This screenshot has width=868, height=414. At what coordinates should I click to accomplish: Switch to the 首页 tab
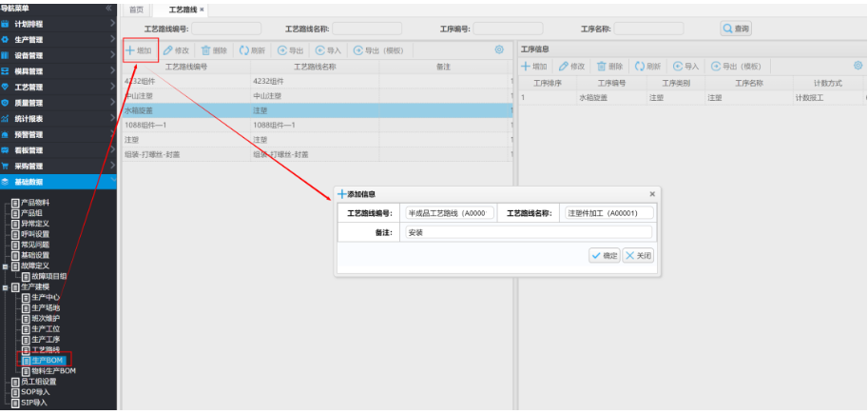coord(137,9)
